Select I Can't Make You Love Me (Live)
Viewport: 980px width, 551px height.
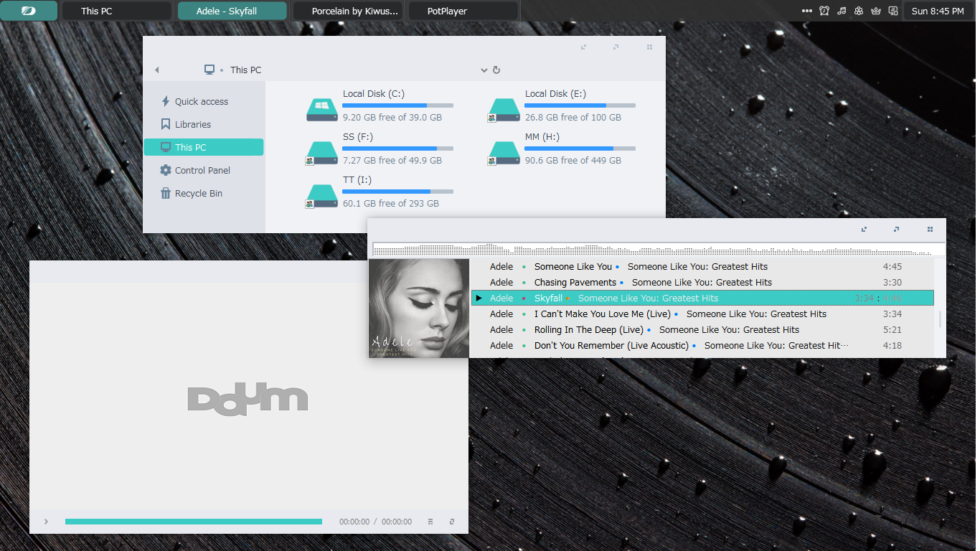702,314
